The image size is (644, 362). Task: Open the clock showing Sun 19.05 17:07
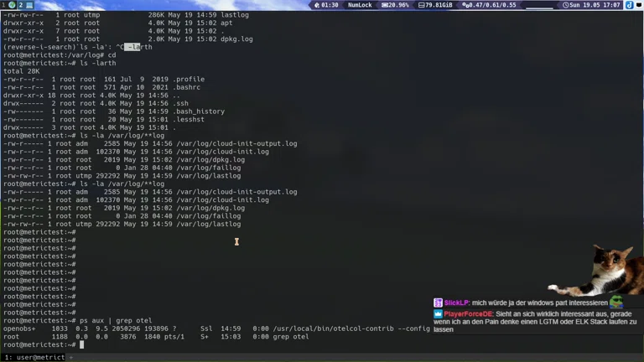[x=592, y=5]
